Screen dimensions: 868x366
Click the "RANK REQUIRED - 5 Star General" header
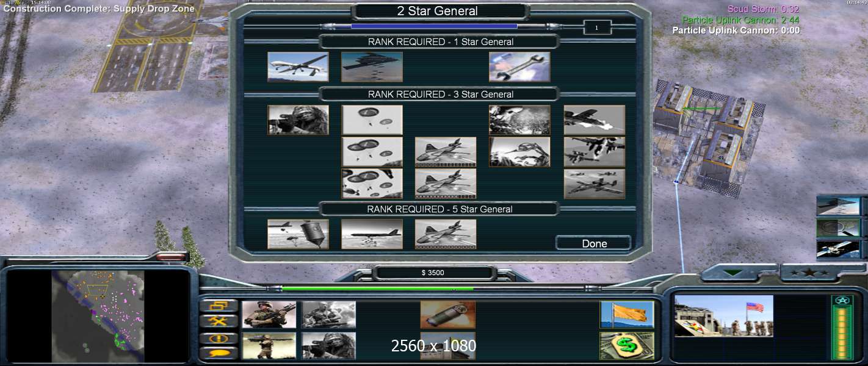pyautogui.click(x=440, y=209)
